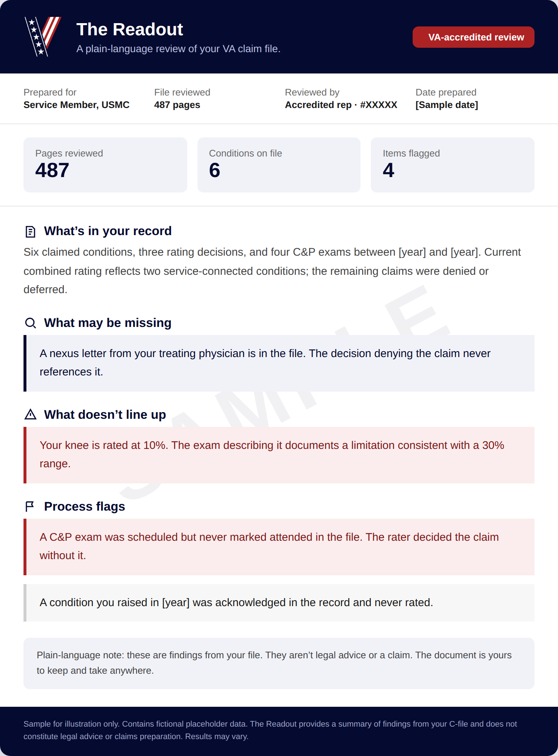Click the Accredited rep #XXXXX reviewer text
The width and height of the screenshot is (558, 756).
click(341, 105)
